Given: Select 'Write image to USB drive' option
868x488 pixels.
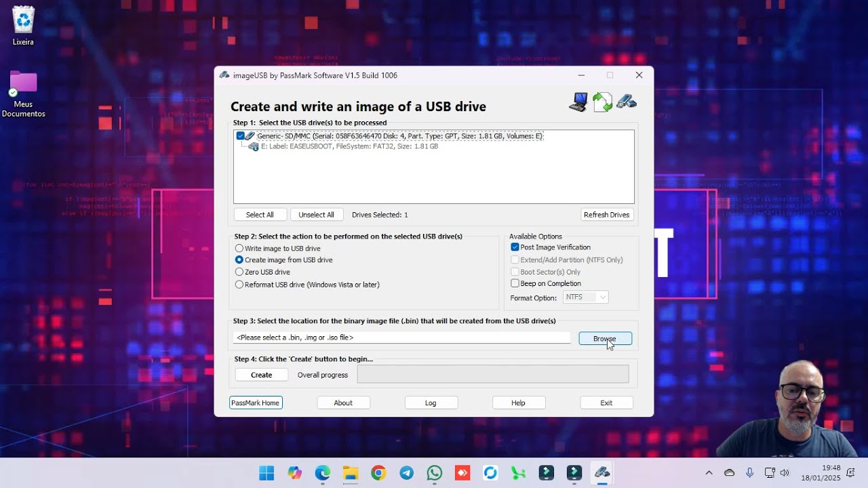Looking at the screenshot, I should pos(239,249).
